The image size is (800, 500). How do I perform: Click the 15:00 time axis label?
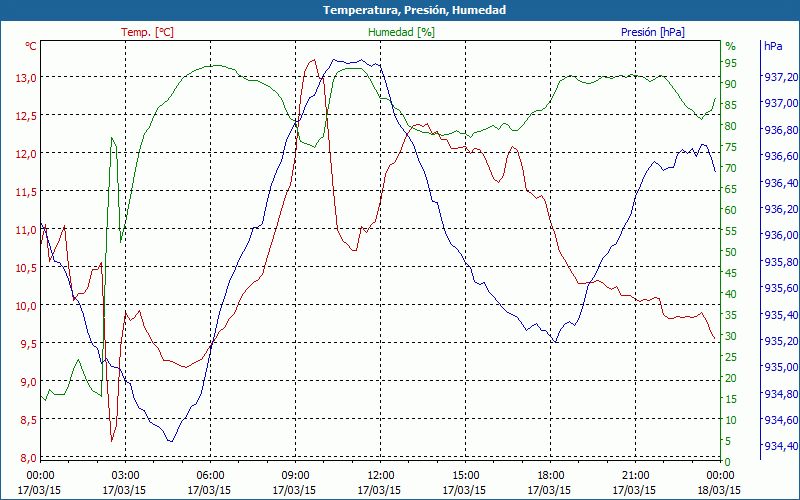click(464, 476)
